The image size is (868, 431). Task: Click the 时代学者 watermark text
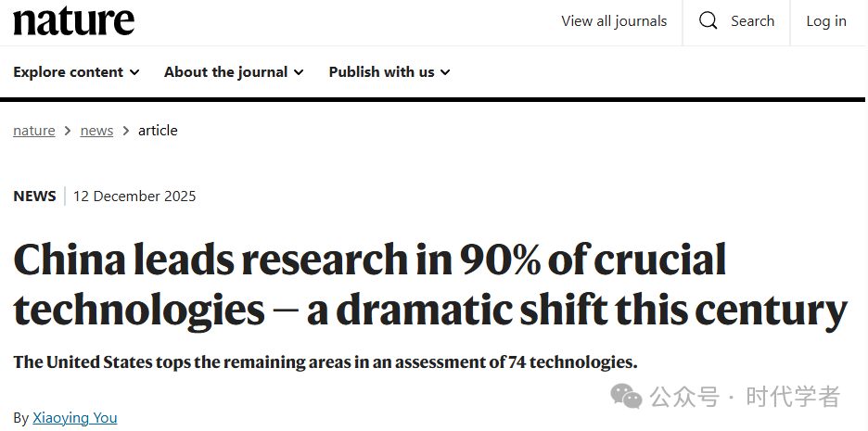(x=794, y=398)
